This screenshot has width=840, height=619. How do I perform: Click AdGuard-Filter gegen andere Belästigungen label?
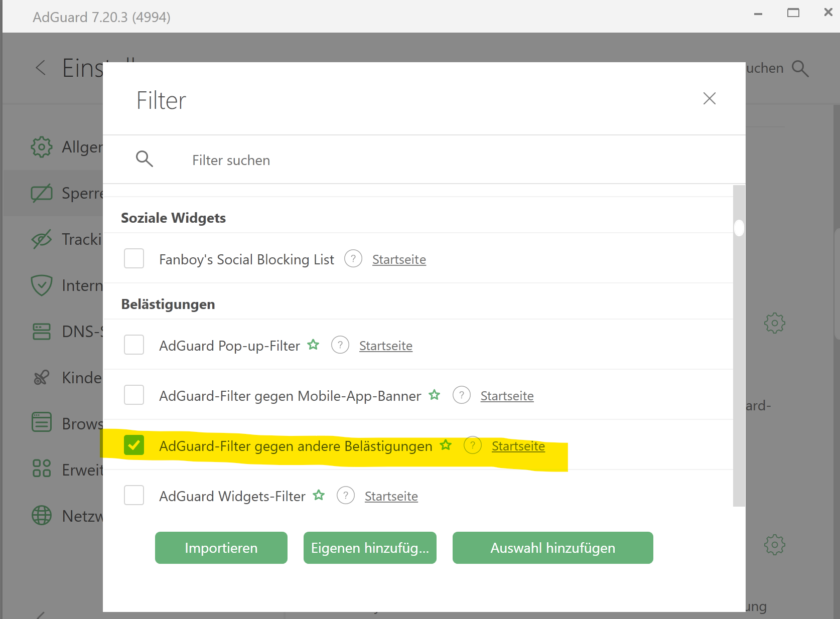[296, 446]
